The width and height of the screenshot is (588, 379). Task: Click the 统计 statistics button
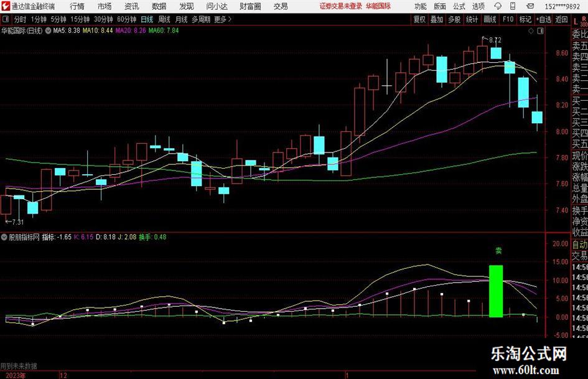point(472,19)
